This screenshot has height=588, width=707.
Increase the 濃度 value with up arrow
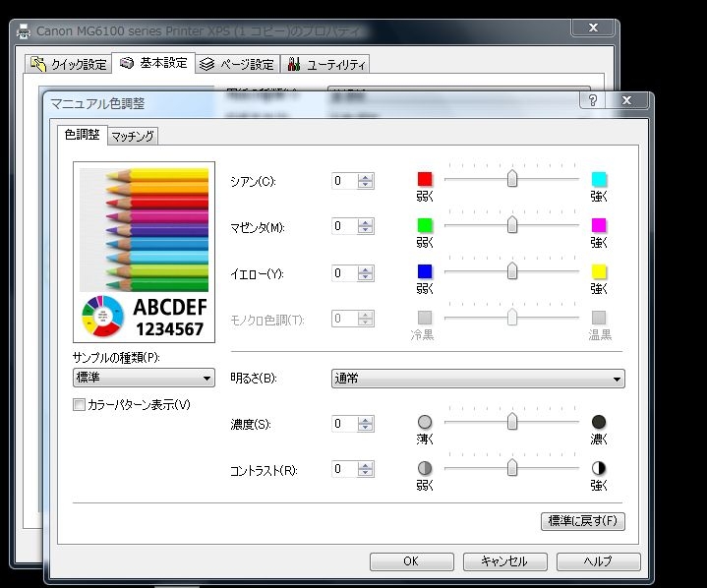click(365, 420)
